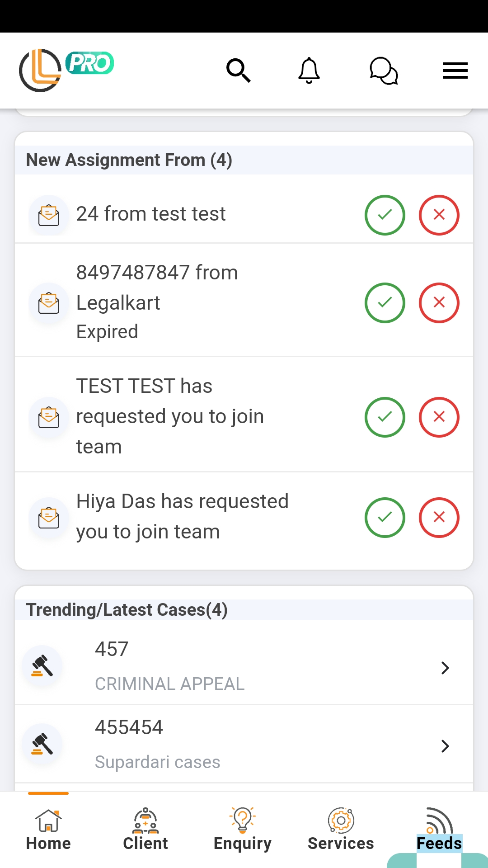
Task: Expand case 455454 Supardari cases chevron
Action: click(445, 746)
